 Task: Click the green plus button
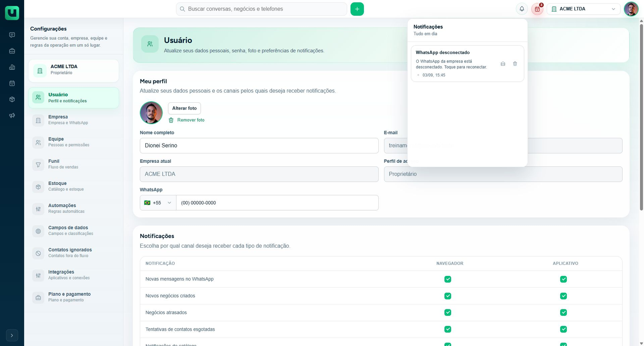[357, 9]
